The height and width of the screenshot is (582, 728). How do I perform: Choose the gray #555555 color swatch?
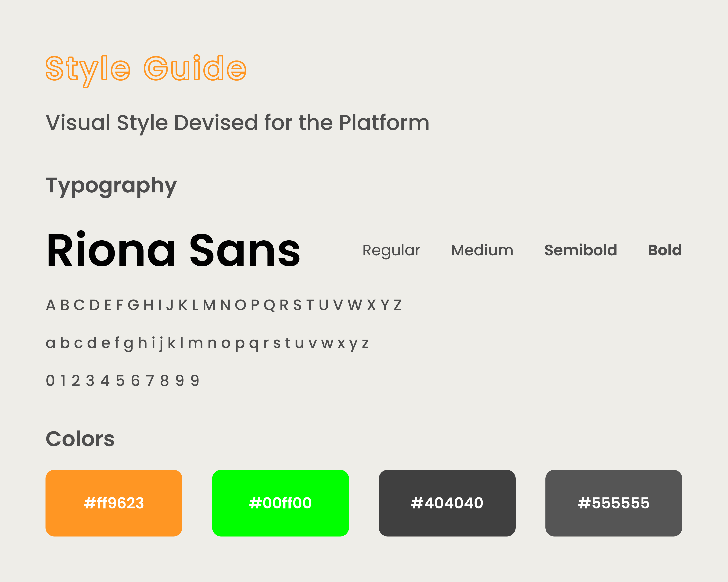(x=613, y=503)
